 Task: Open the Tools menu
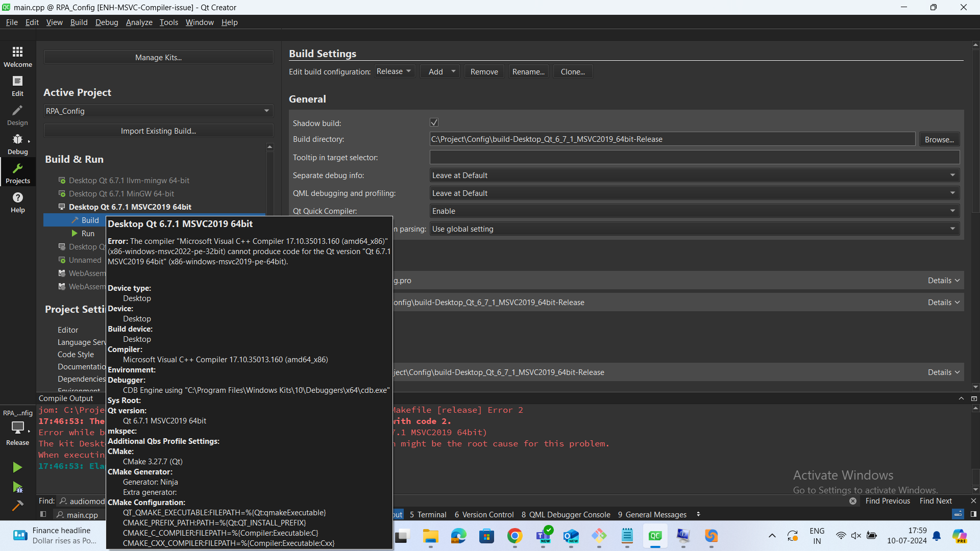[169, 22]
